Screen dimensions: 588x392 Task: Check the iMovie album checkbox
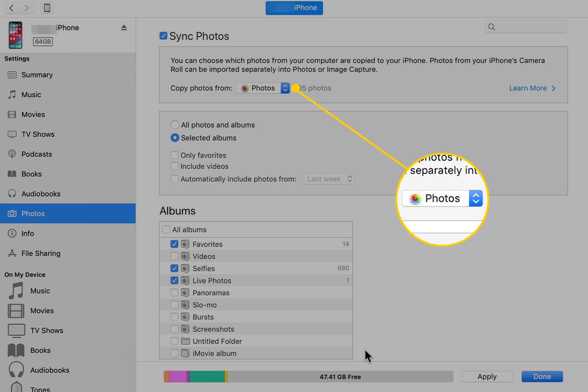(x=174, y=353)
